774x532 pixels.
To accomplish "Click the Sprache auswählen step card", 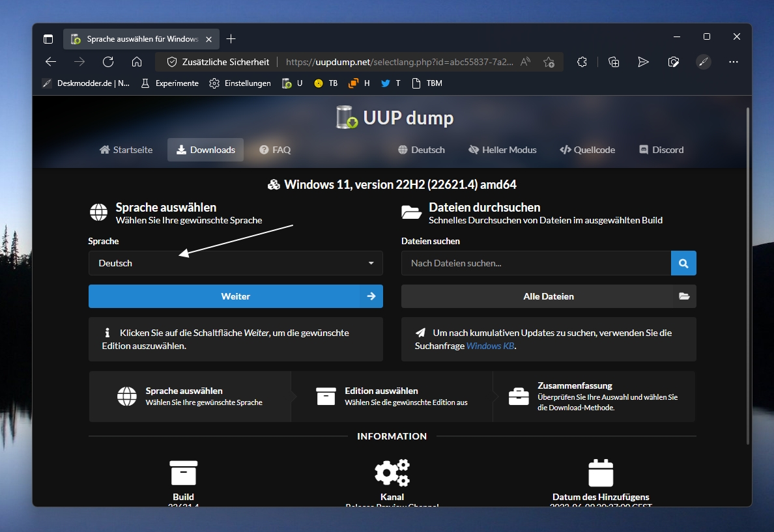I will [190, 397].
